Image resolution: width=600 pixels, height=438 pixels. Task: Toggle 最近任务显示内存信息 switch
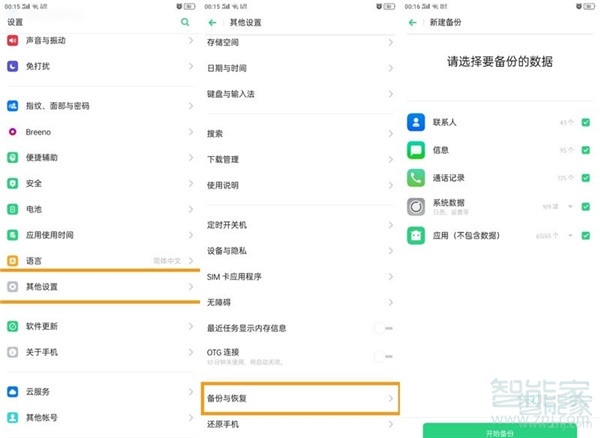(x=383, y=328)
